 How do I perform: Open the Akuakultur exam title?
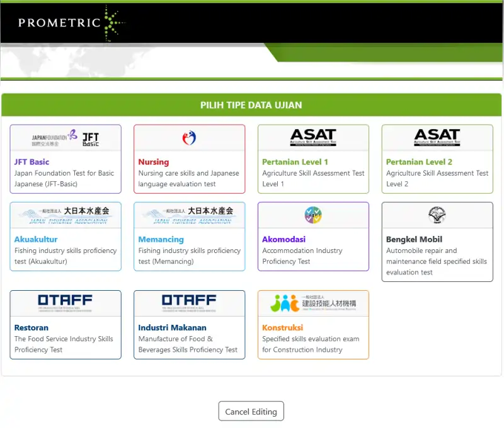[36, 239]
